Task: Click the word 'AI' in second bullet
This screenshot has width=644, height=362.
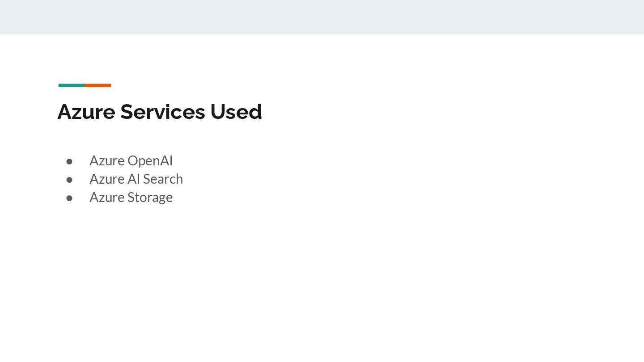Action: 134,179
